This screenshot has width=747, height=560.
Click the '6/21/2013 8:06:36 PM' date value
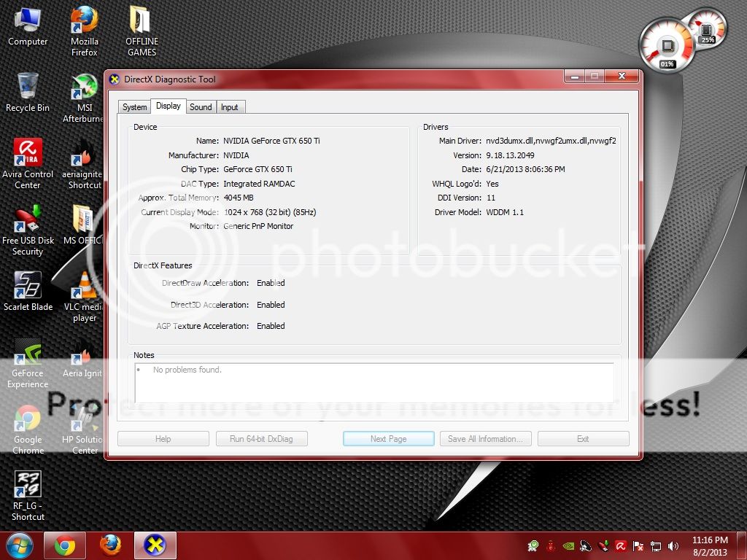pos(525,169)
